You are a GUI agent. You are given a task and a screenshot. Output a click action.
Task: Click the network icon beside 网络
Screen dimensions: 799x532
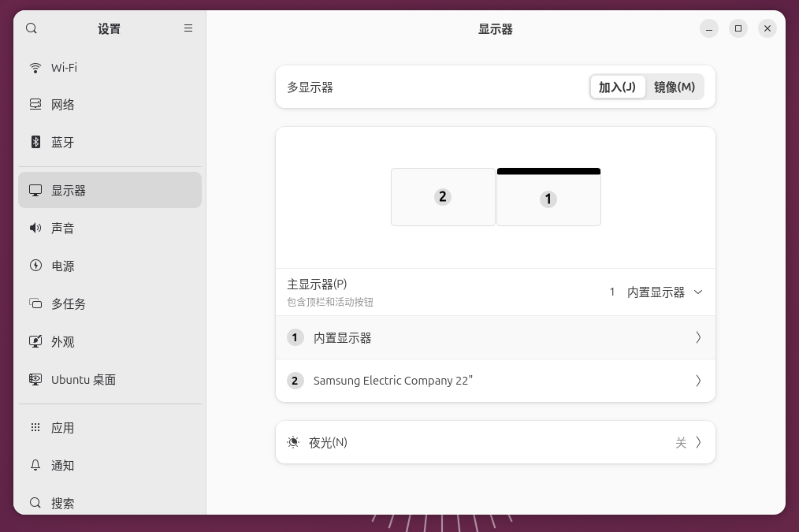35,105
